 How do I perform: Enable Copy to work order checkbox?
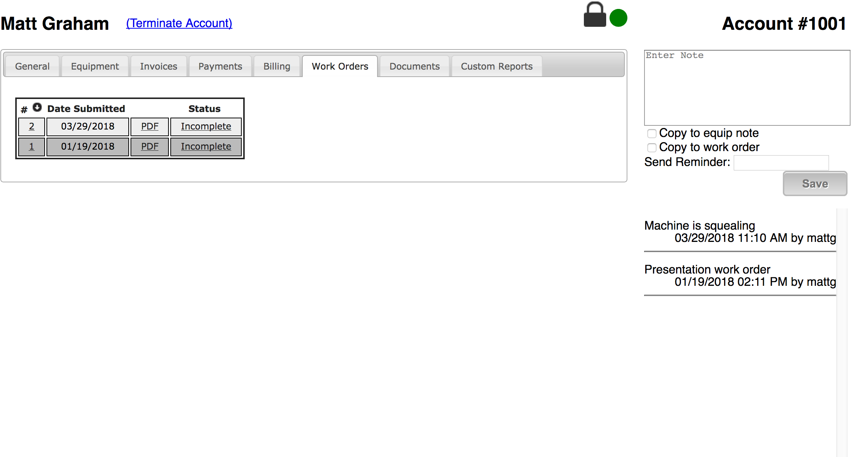pos(652,147)
